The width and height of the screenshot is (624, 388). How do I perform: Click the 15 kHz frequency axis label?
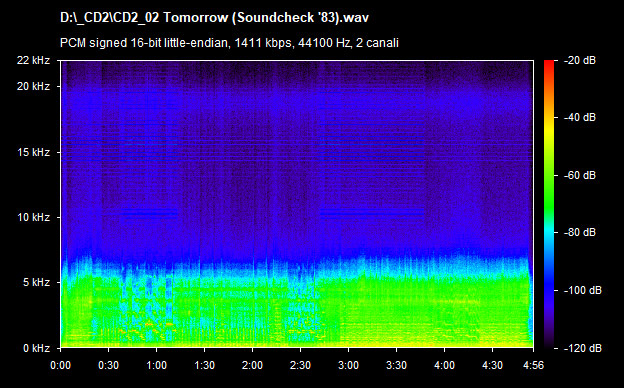click(33, 152)
